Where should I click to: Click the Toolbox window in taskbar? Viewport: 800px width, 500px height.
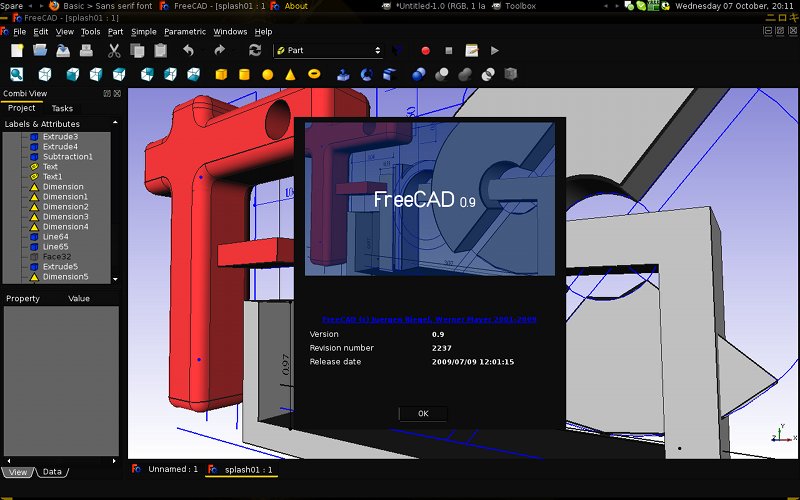pyautogui.click(x=520, y=6)
